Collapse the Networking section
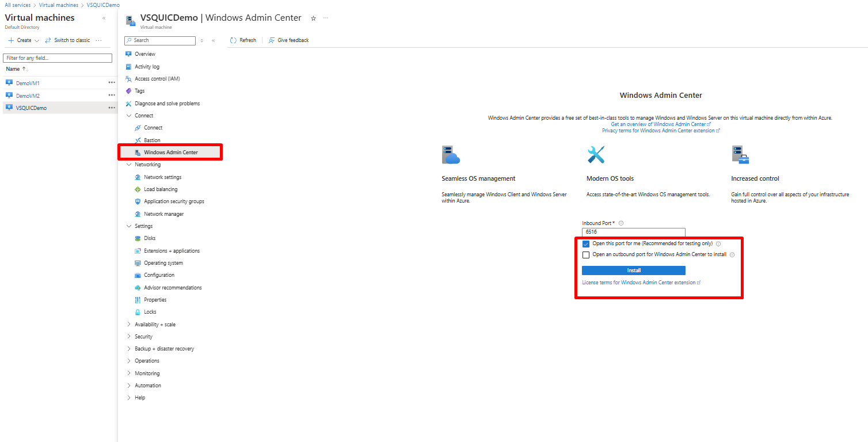868x442 pixels. 128,165
